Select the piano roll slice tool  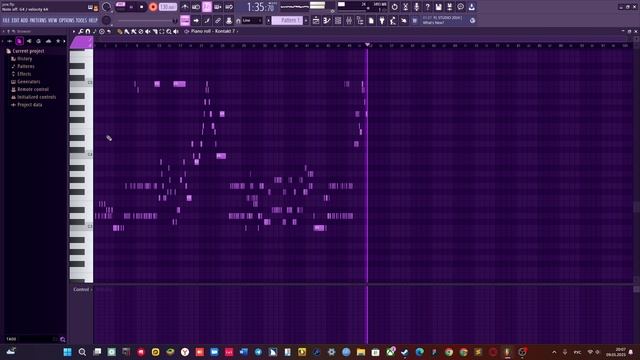[155, 31]
